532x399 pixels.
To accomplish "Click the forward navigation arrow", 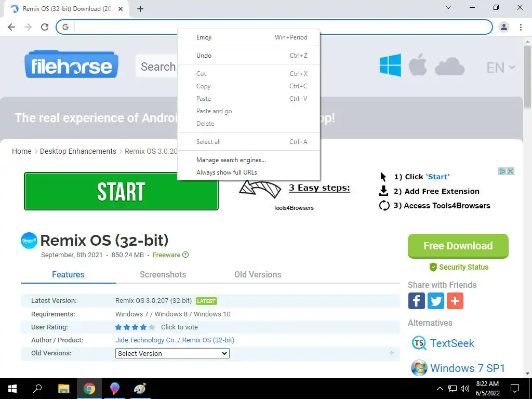I will [28, 27].
